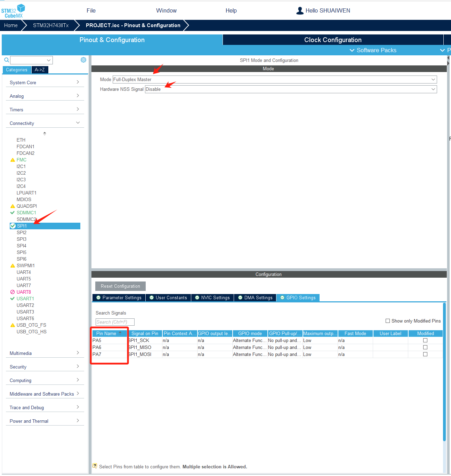Click the SWPMI1 warning icon

[13, 266]
